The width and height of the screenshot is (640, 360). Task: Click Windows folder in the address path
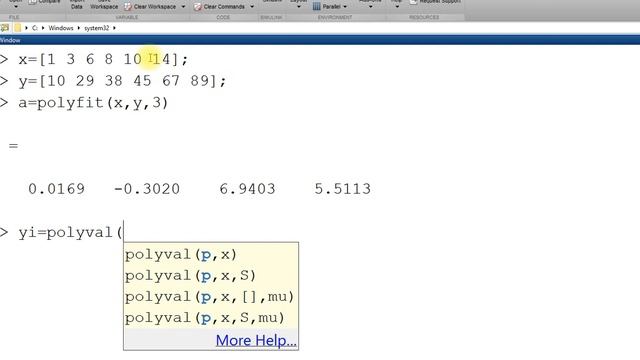pyautogui.click(x=61, y=28)
